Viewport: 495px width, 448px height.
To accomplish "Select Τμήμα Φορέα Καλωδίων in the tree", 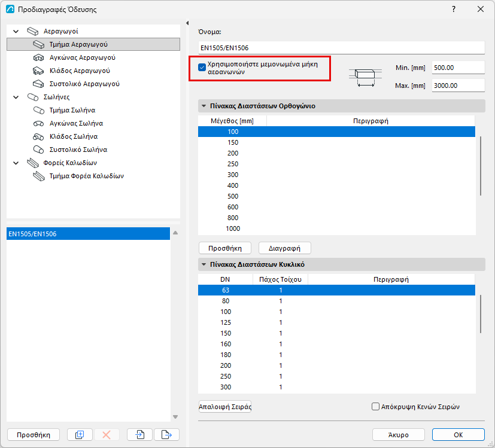I will coord(78,176).
